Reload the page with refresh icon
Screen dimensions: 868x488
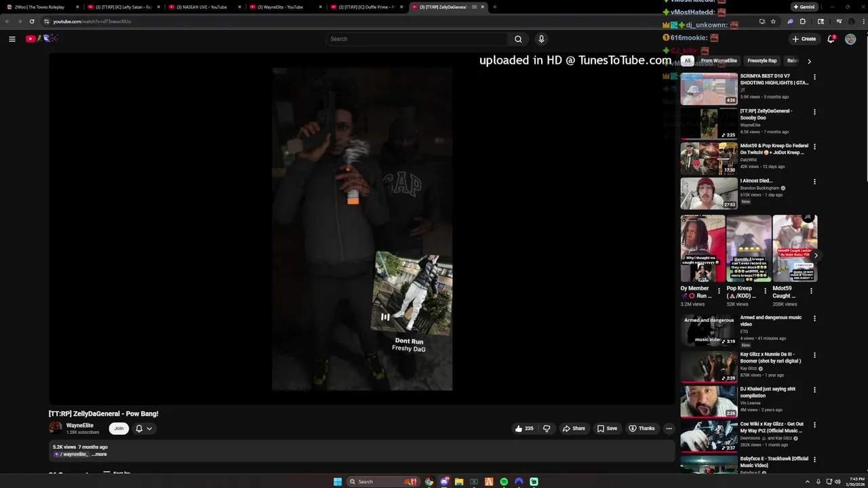click(x=31, y=21)
